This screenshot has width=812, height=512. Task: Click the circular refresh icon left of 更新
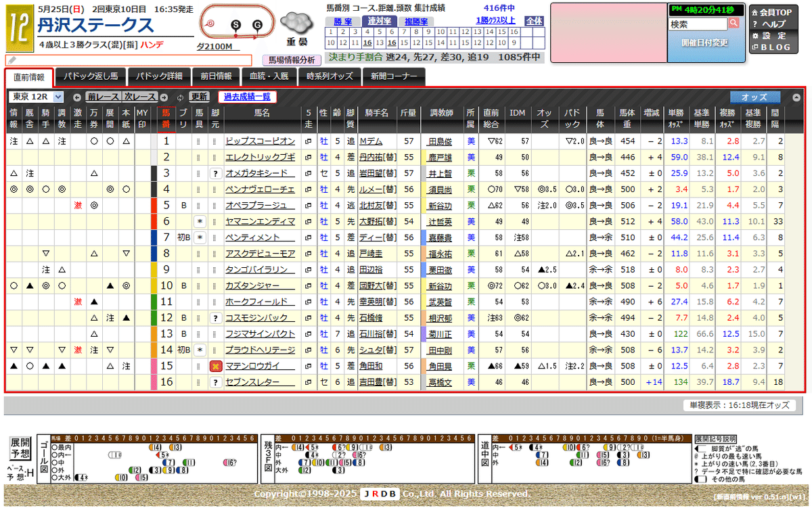[x=181, y=97]
